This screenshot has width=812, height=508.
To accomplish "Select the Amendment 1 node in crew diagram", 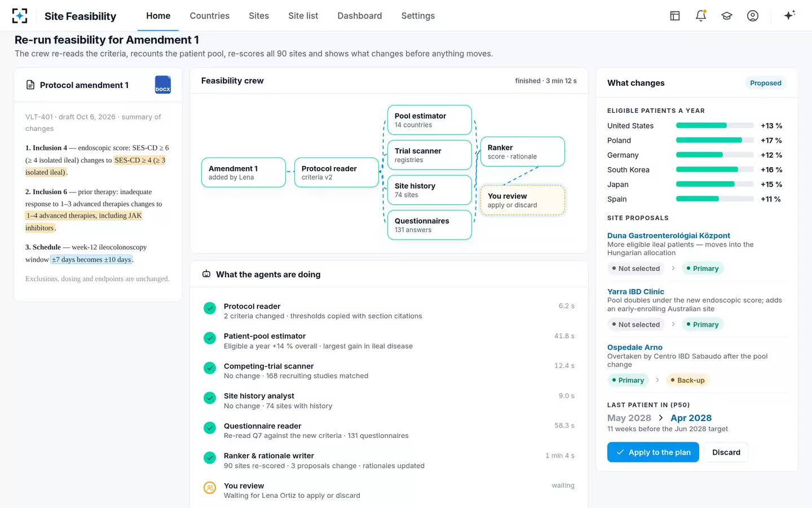I will tap(244, 172).
